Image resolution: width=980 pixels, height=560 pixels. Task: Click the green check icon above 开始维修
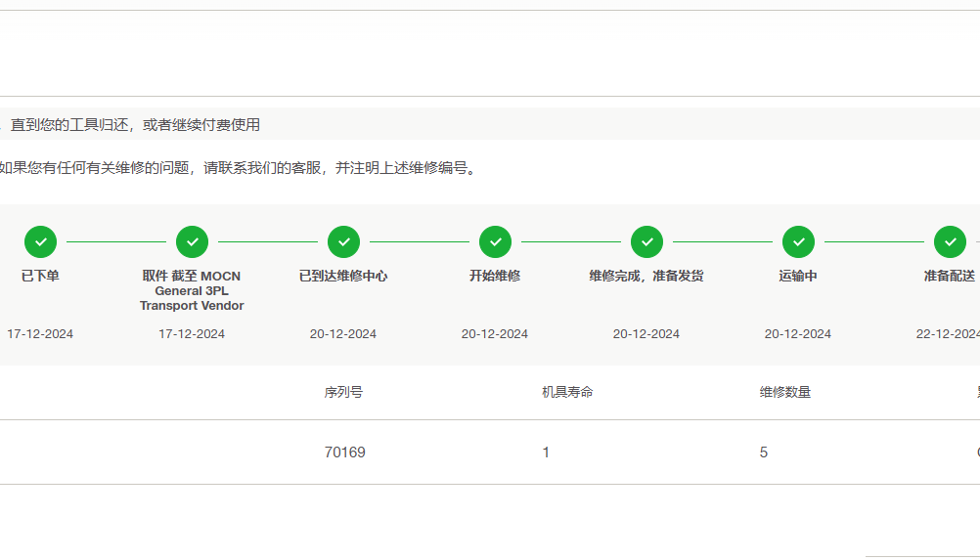495,241
